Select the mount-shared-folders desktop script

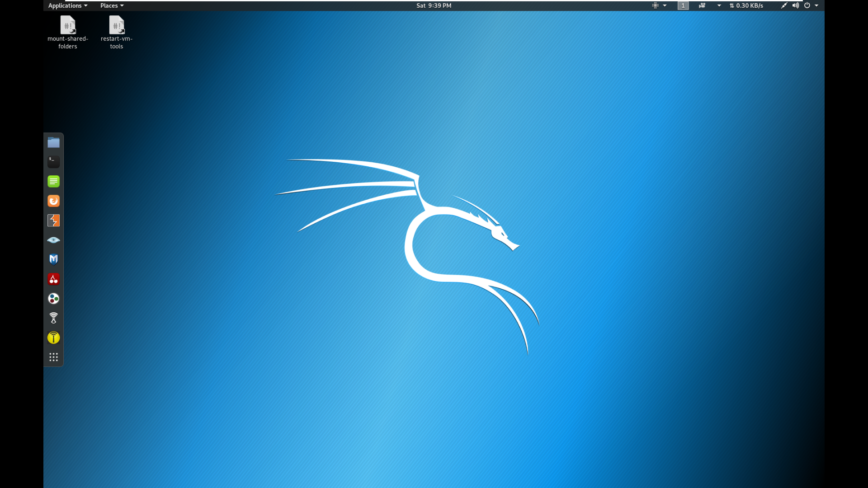68,33
